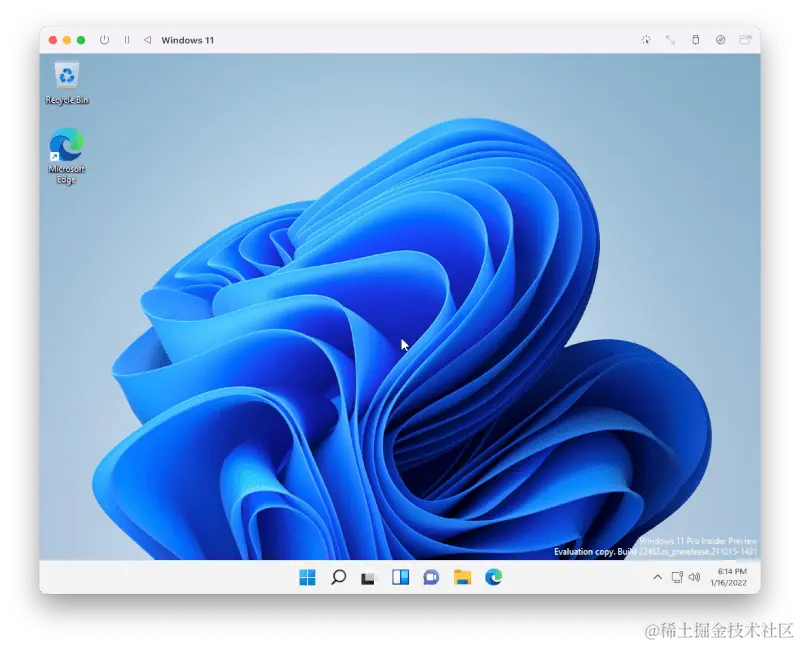Screen dimensions: 800x646
Task: Click the back triangle icon in the title bar
Action: 147,40
